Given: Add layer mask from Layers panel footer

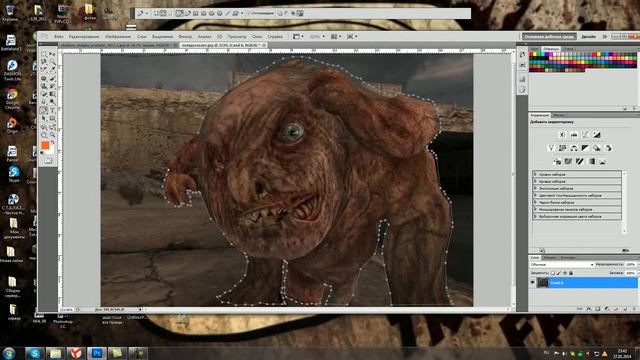Looking at the screenshot, I should click(x=598, y=309).
